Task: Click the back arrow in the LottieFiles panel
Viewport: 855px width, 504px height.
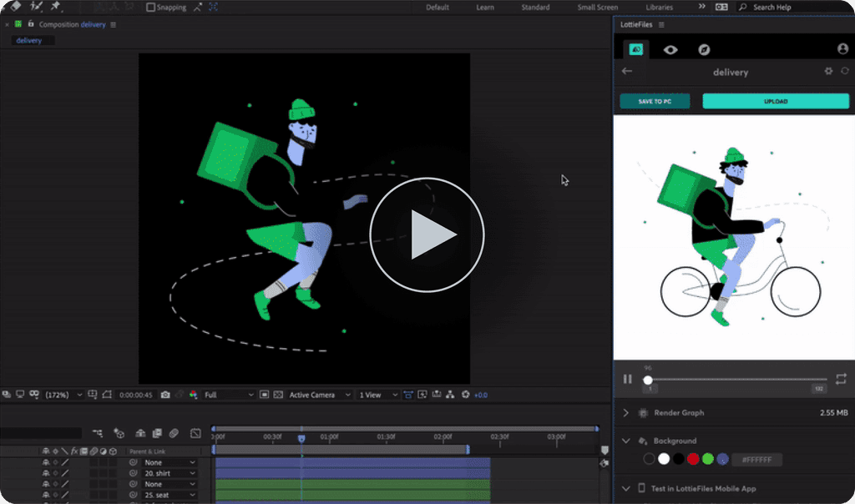Action: (626, 71)
